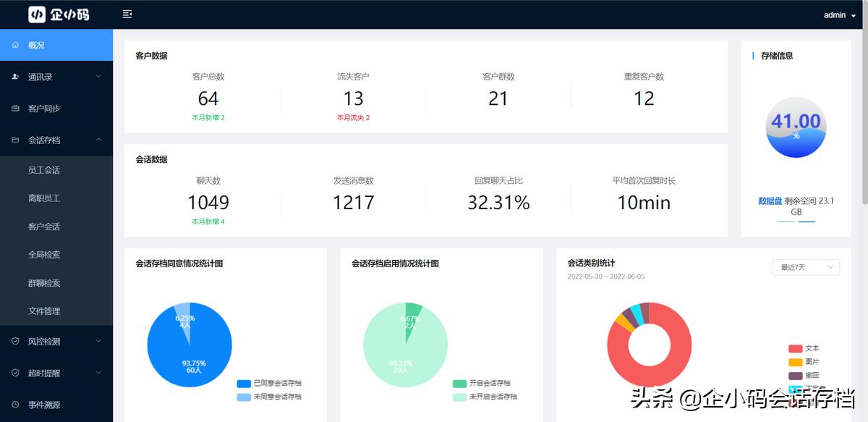
Task: Click the 41.00% storage usage gauge
Action: (x=796, y=127)
